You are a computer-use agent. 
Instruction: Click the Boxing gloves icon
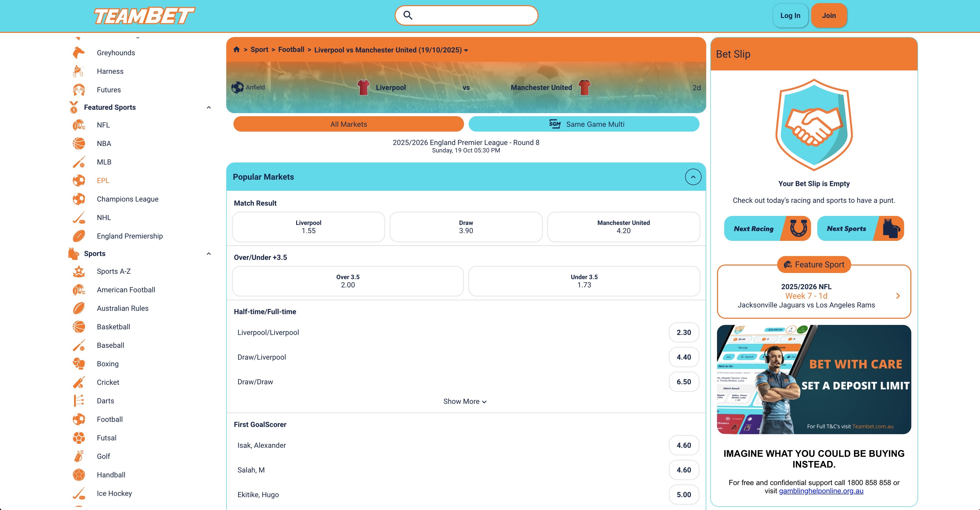tap(79, 364)
